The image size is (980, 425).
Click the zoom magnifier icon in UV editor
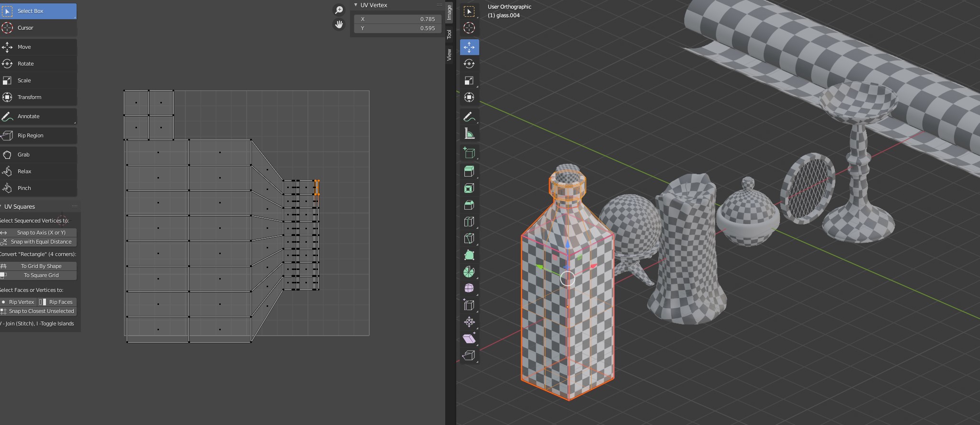(339, 10)
